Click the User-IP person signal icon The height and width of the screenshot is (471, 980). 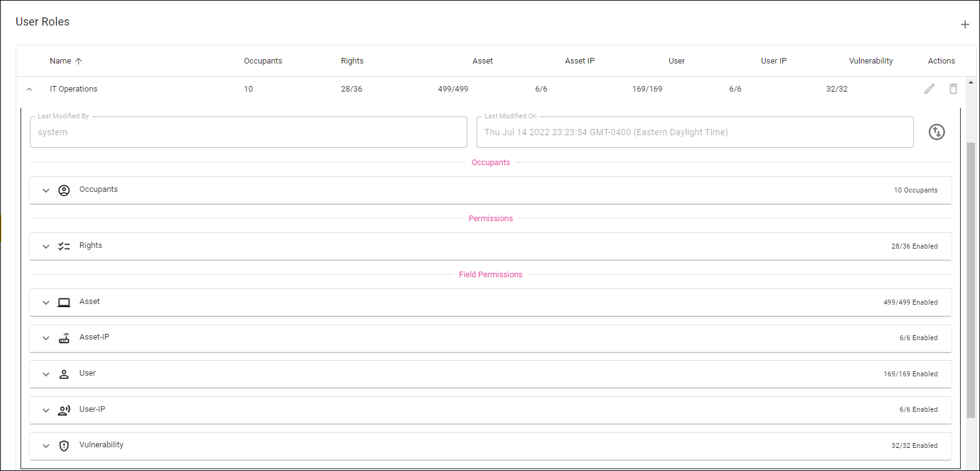point(64,411)
